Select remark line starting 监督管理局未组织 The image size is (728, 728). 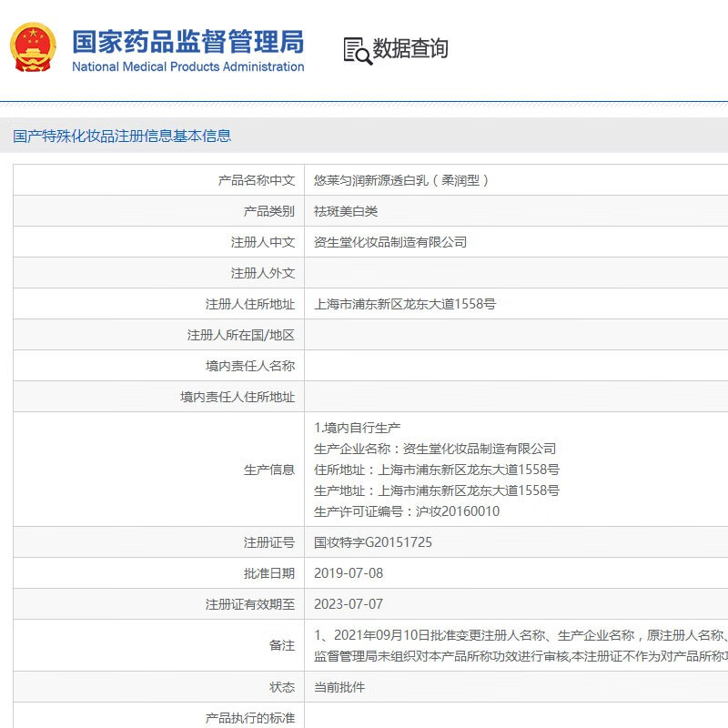(521, 656)
